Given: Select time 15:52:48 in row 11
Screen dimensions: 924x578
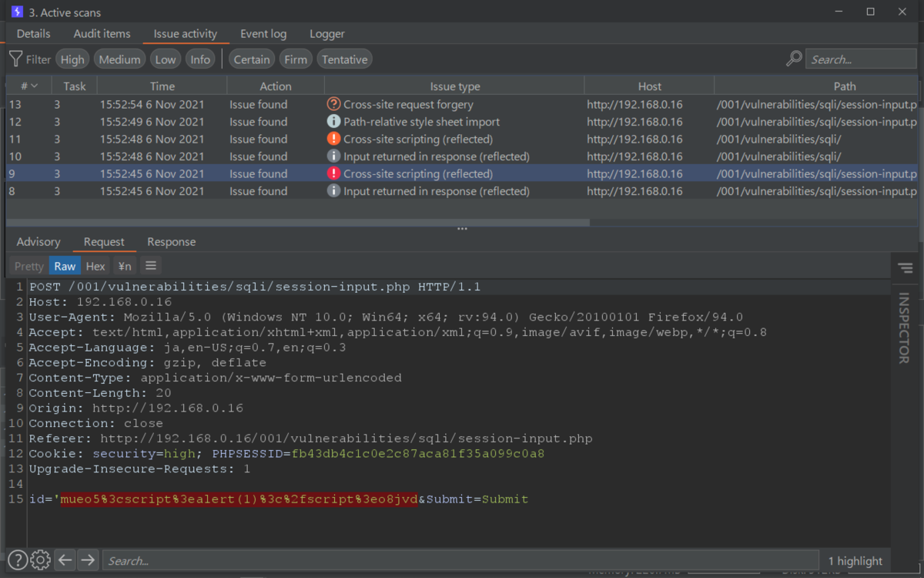Looking at the screenshot, I should pyautogui.click(x=152, y=139).
